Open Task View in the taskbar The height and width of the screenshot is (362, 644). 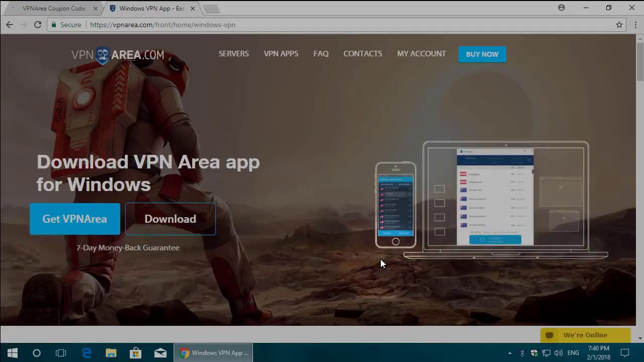click(61, 353)
